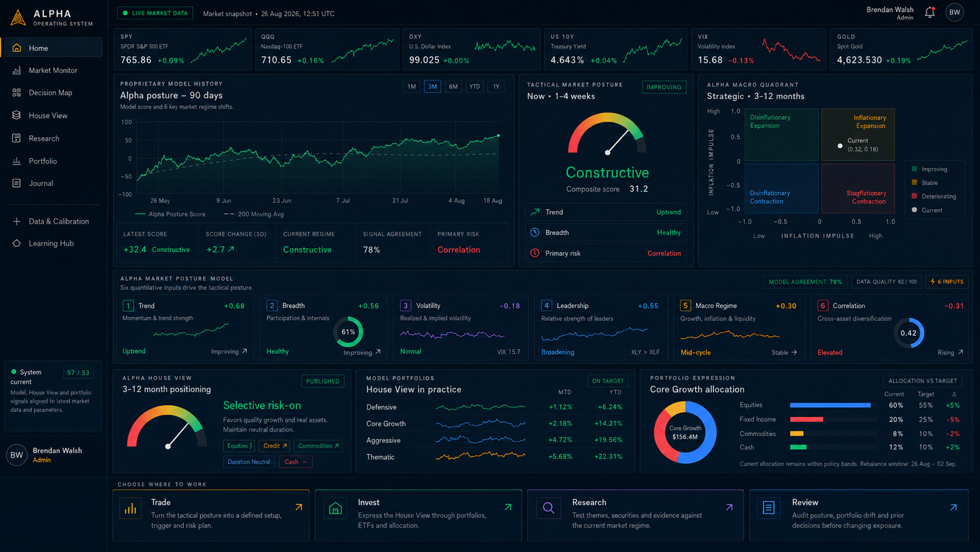980x552 pixels.
Task: Select the 1M time range
Action: (411, 87)
